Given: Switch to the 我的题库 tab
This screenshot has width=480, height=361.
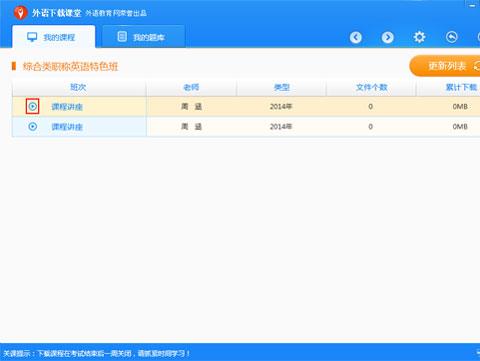Looking at the screenshot, I should (x=143, y=37).
